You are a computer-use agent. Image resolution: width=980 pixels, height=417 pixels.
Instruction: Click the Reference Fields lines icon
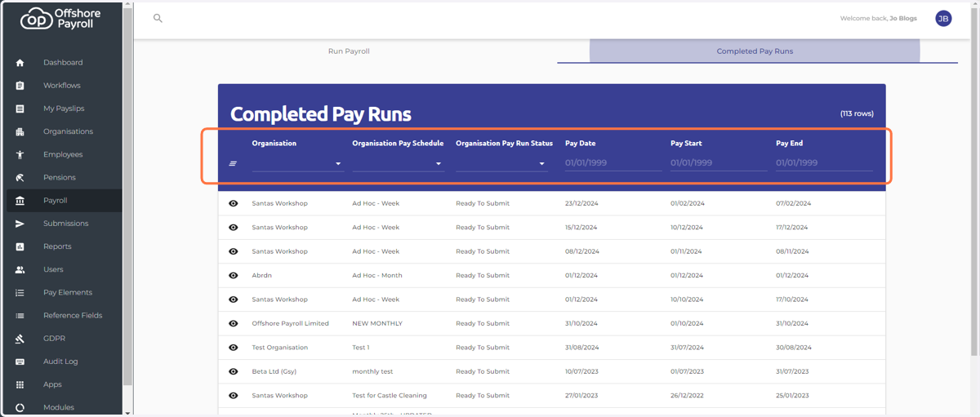[x=20, y=316]
